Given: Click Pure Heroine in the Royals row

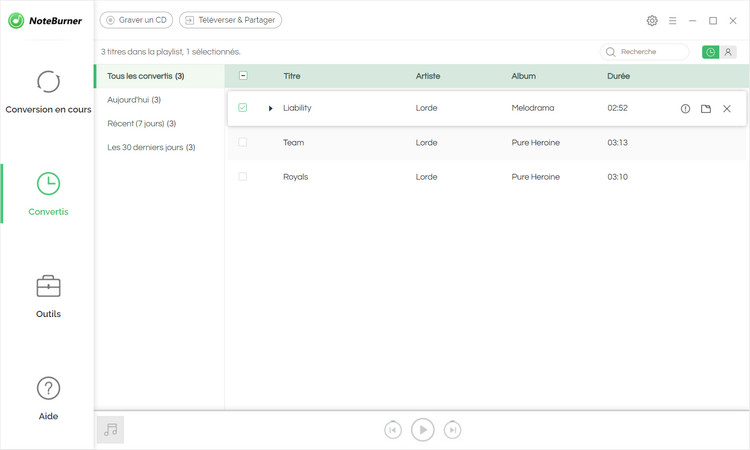Looking at the screenshot, I should (536, 177).
